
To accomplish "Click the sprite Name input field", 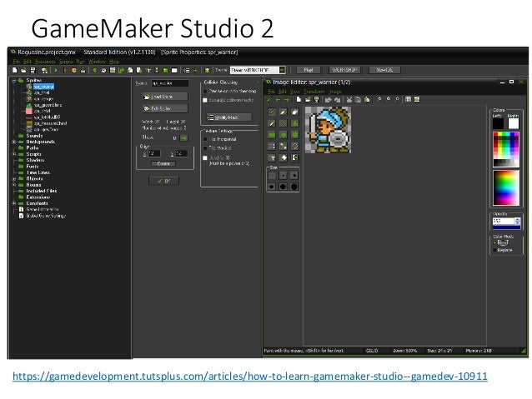I will tap(169, 83).
